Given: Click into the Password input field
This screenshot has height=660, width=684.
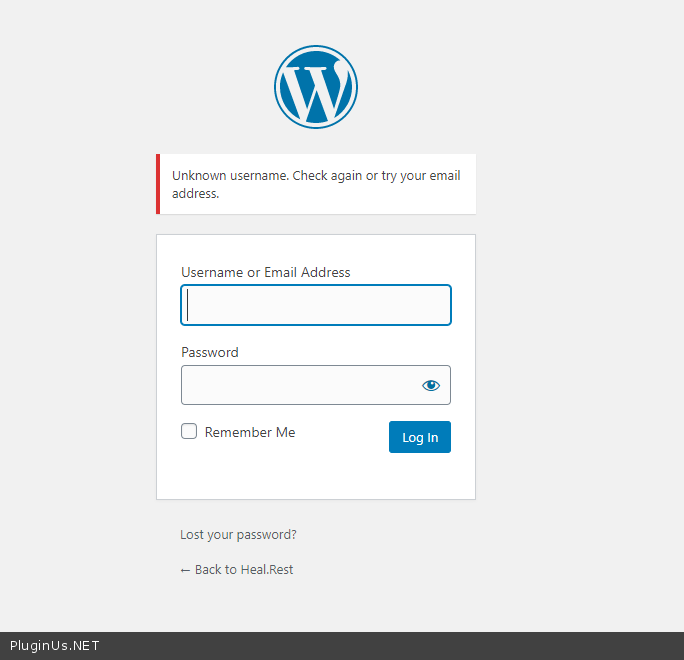Looking at the screenshot, I should coord(300,385).
